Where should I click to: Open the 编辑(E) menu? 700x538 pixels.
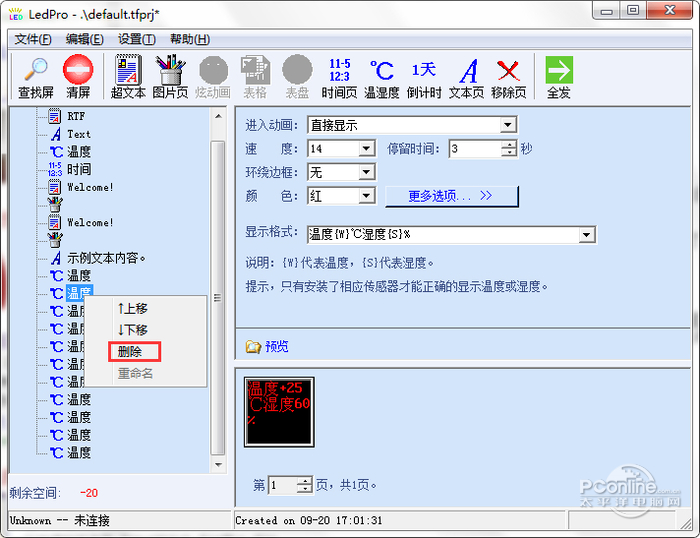84,39
